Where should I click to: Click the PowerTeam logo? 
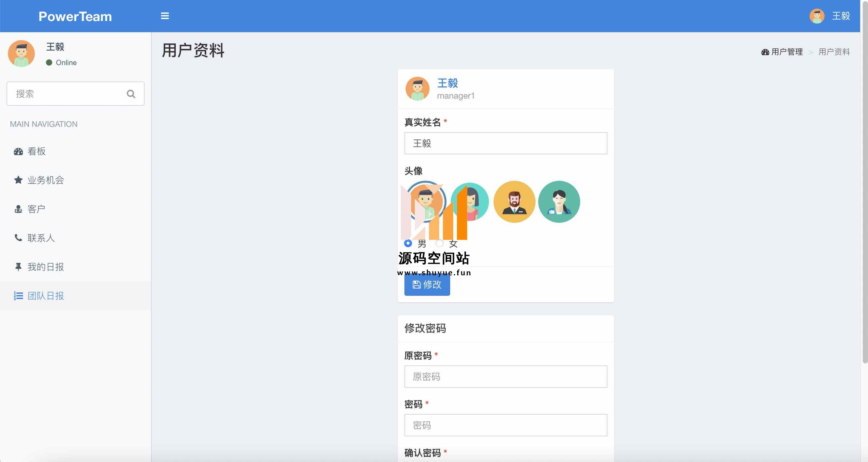75,16
